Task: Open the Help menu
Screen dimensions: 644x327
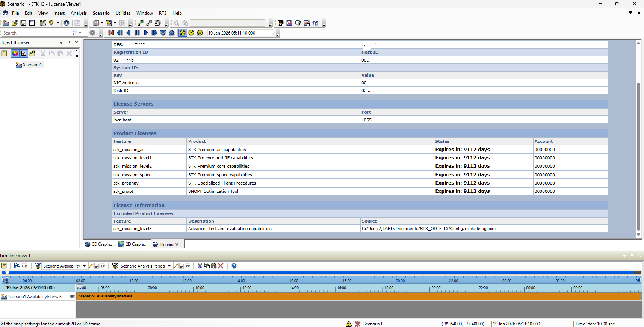Action: coord(177,13)
